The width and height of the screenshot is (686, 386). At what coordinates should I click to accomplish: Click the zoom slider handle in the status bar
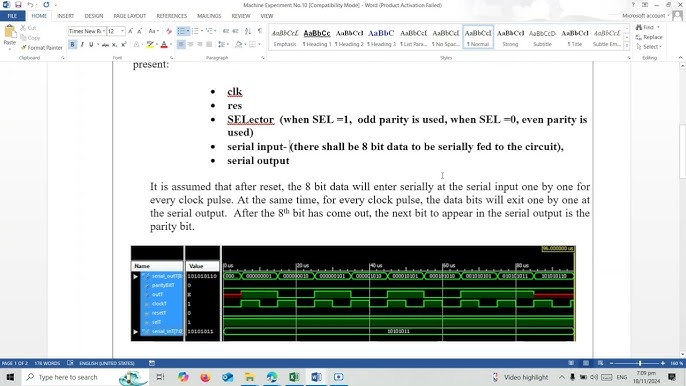click(640, 363)
